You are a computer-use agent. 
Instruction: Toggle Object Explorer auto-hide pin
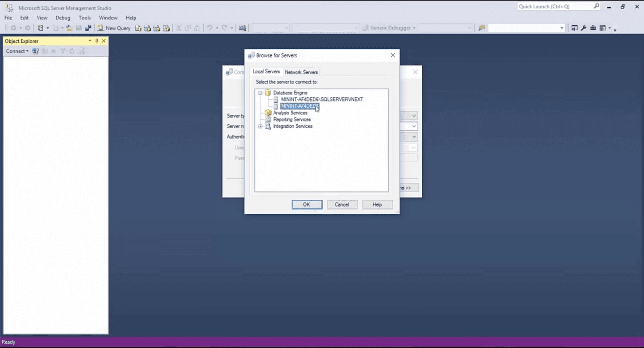97,41
